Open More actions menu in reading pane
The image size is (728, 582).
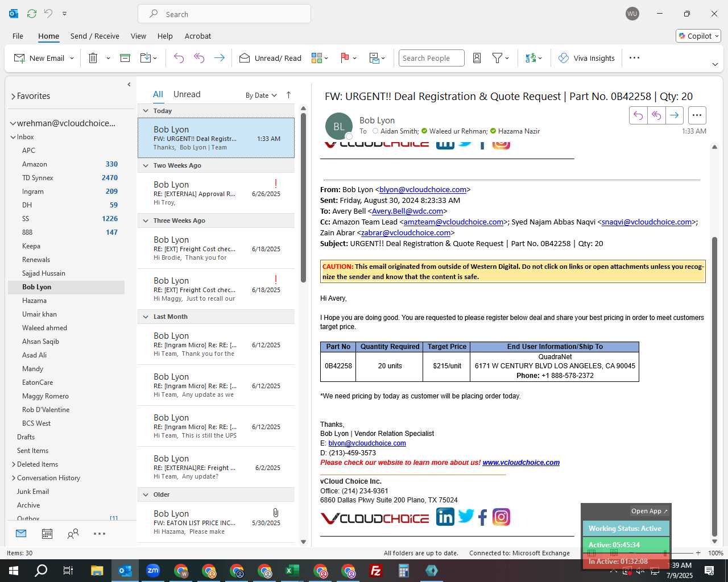click(x=697, y=115)
